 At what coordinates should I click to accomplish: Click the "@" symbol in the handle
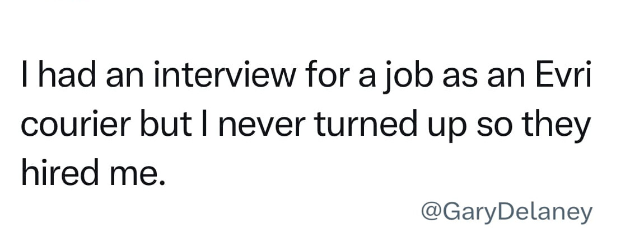[x=430, y=212]
